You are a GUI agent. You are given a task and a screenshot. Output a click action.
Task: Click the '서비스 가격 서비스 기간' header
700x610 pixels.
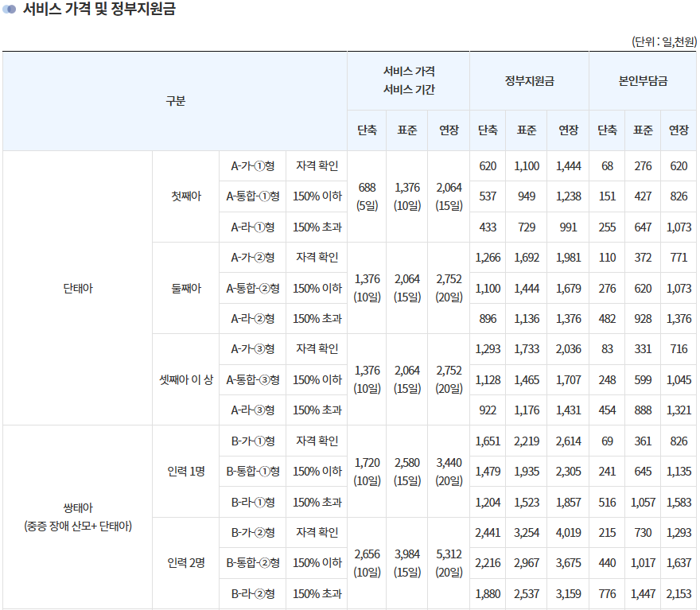click(x=409, y=80)
